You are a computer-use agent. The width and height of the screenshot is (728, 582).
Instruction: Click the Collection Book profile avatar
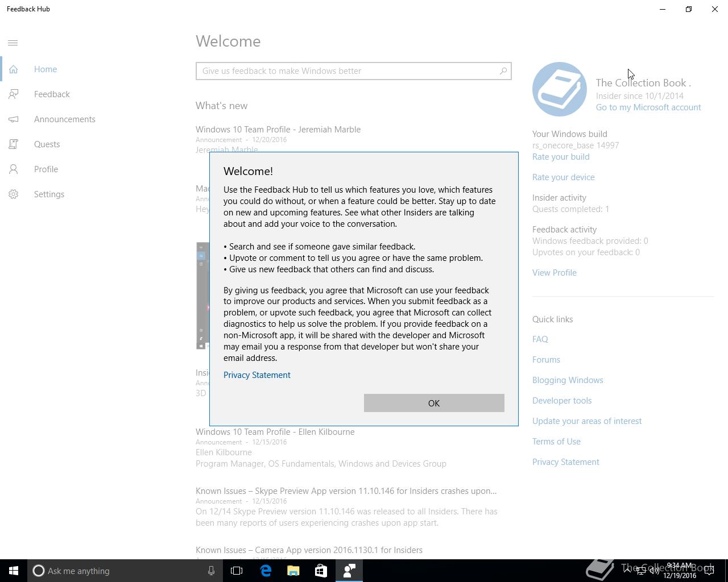(560, 89)
